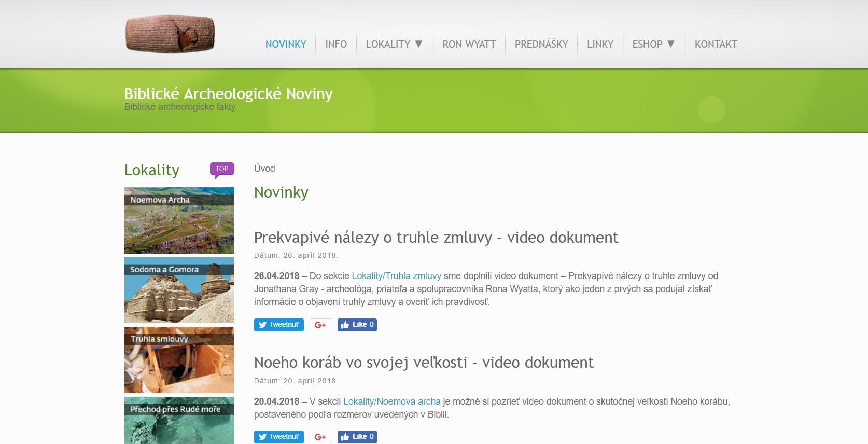
Task: Open the KONTAKT page
Action: [x=716, y=44]
